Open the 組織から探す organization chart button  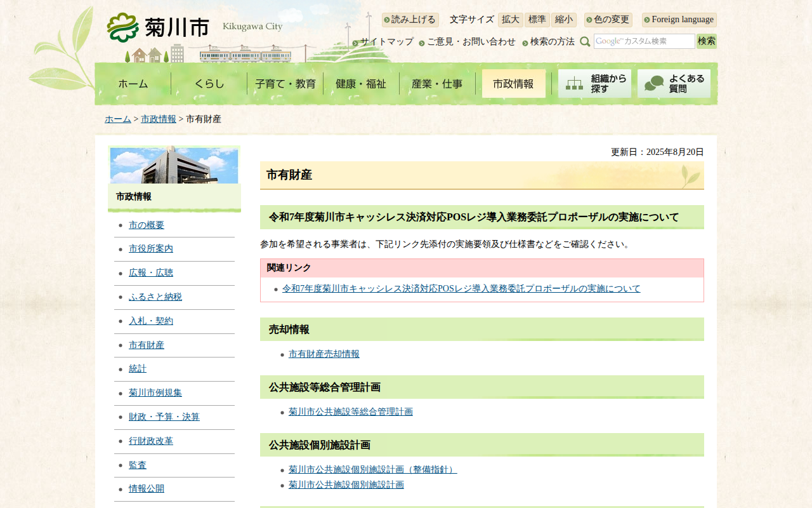(x=594, y=83)
